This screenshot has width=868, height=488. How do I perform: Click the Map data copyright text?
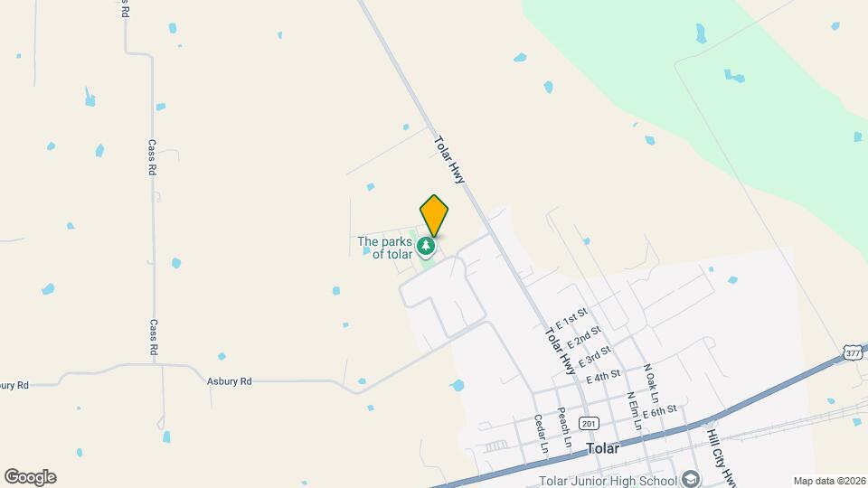(830, 482)
